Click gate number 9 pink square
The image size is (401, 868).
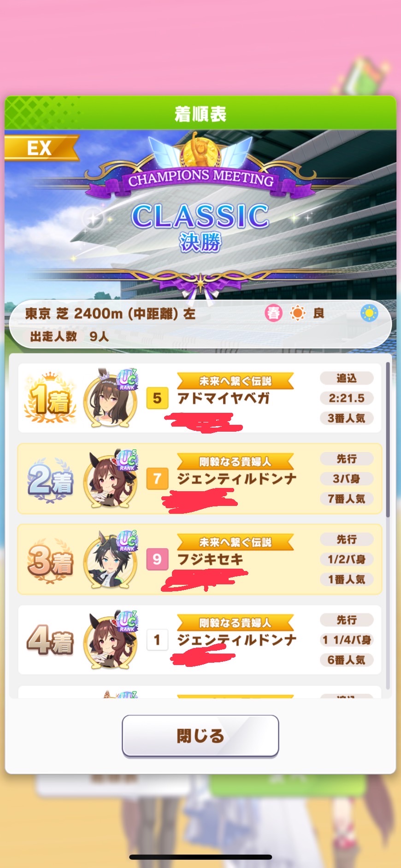coord(157,559)
